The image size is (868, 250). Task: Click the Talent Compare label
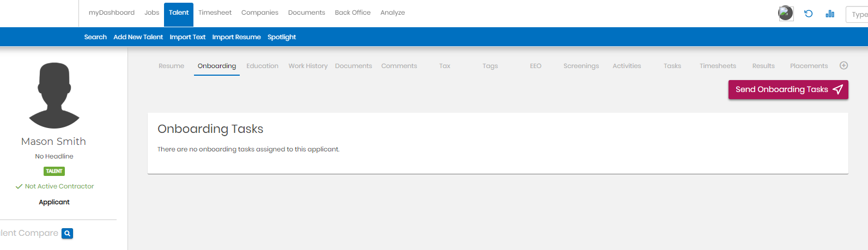coord(29,233)
